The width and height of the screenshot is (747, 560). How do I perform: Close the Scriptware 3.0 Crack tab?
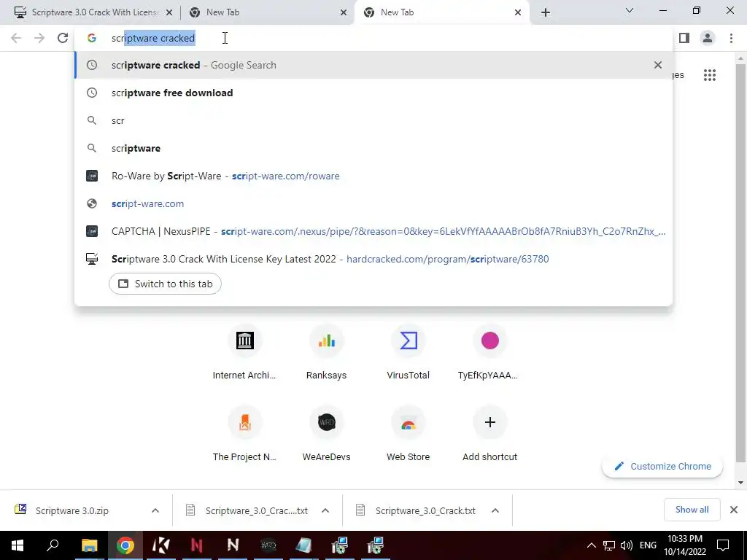click(x=169, y=12)
